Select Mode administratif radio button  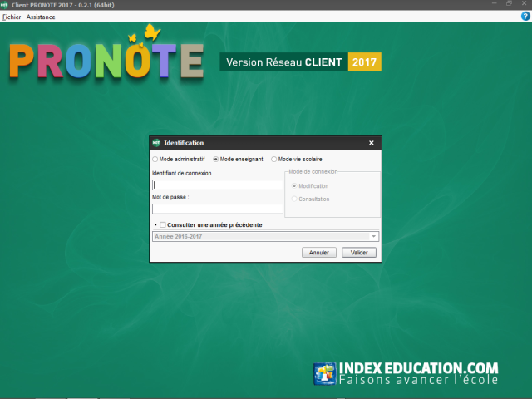point(155,159)
